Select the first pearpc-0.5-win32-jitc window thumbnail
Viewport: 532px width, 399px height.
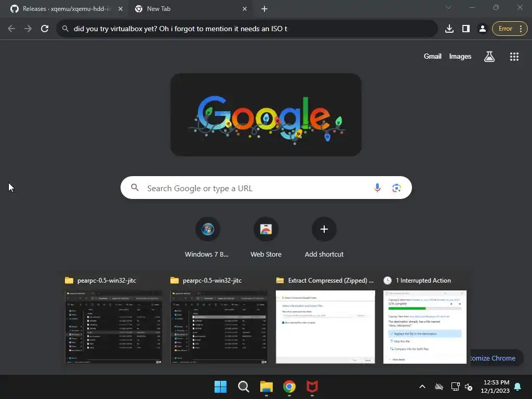pos(114,327)
